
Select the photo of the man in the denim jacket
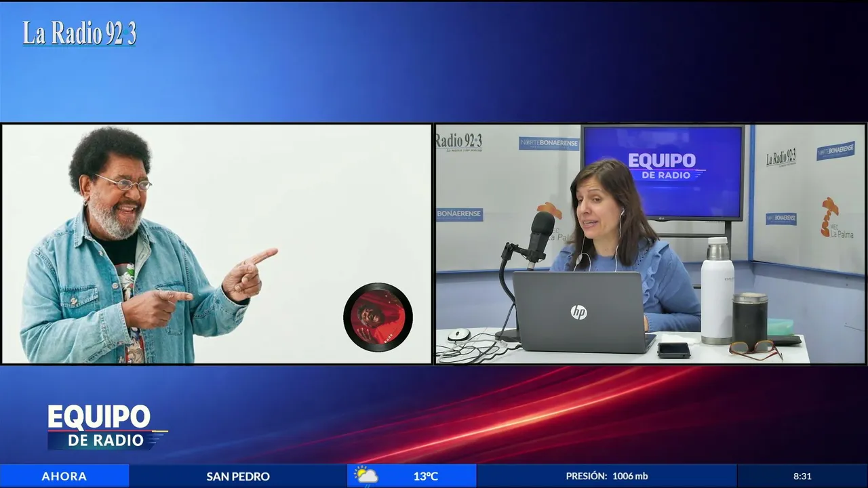[216, 244]
